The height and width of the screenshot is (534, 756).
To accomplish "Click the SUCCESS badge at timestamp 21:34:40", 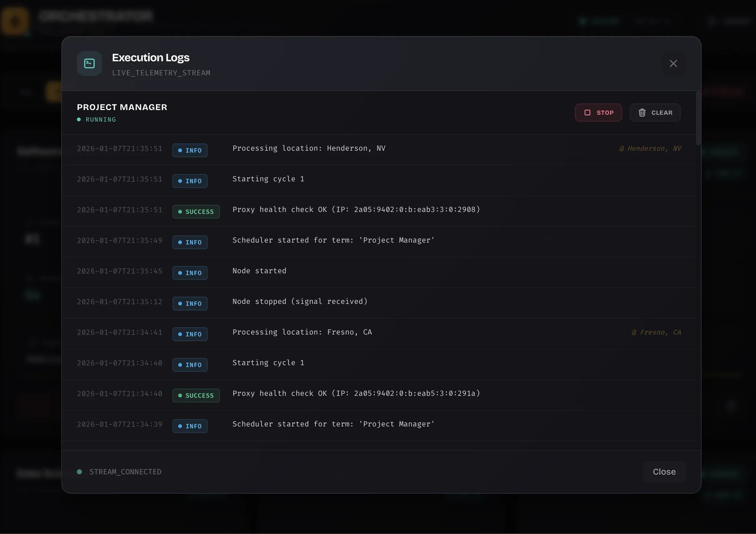I will tap(196, 395).
